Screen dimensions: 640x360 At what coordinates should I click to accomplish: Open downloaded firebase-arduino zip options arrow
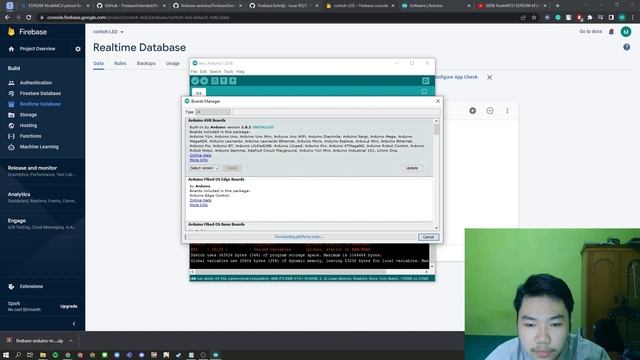[x=71, y=340]
